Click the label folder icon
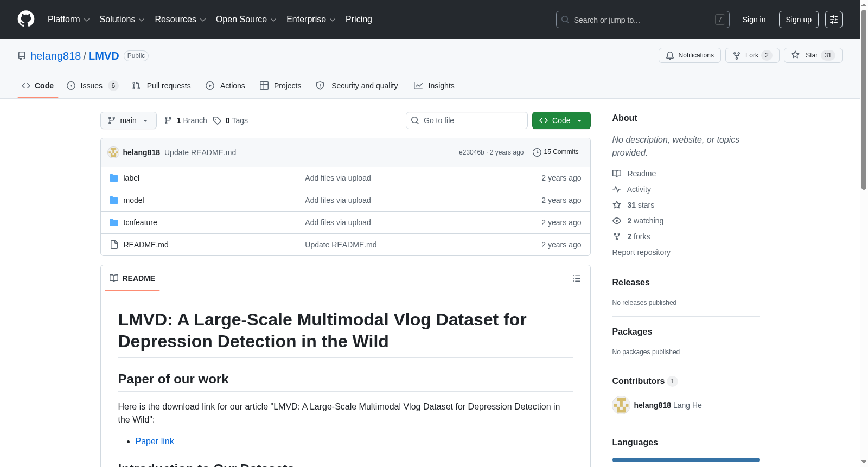Viewport: 868px width, 467px height. tap(114, 178)
